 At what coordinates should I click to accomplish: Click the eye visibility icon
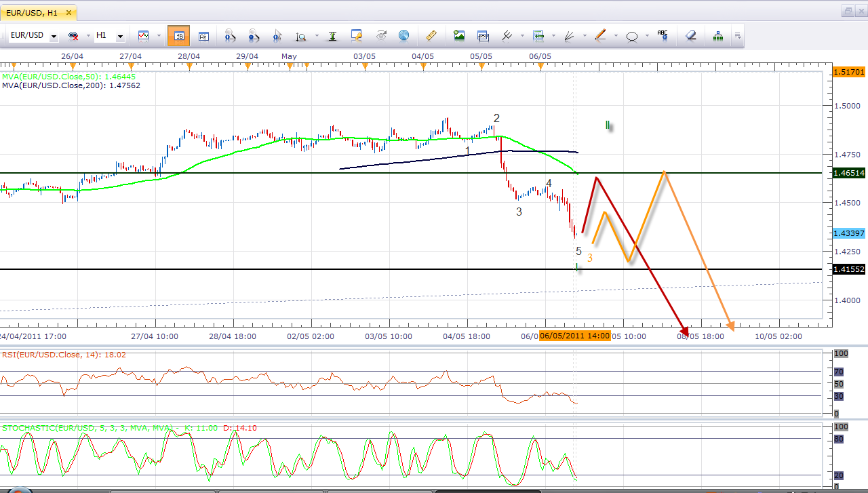click(381, 36)
